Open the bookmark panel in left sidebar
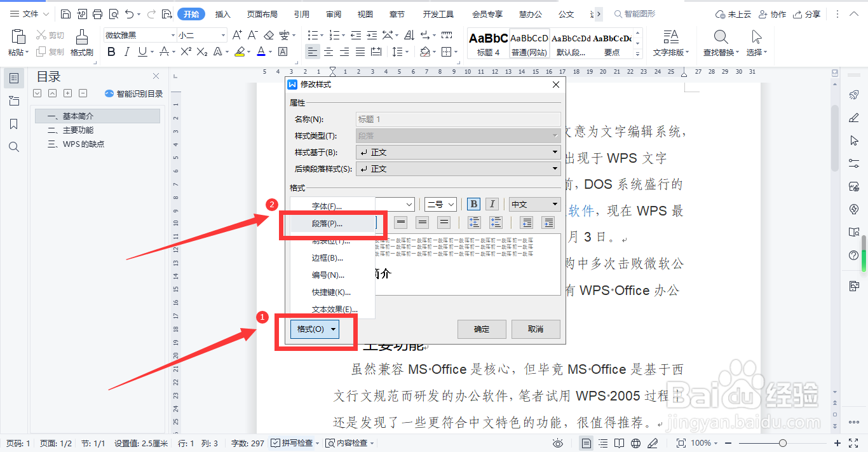Screen dimensions: 868x452 tap(13, 123)
